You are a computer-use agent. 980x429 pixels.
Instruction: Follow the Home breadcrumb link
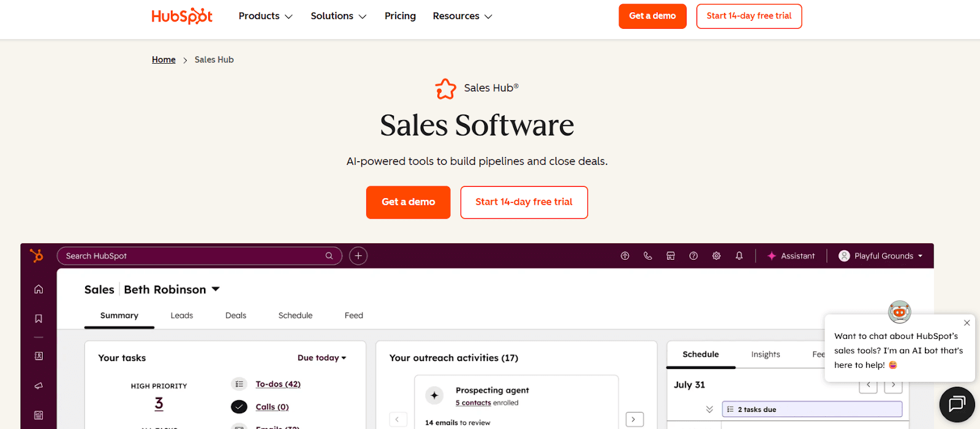click(164, 59)
